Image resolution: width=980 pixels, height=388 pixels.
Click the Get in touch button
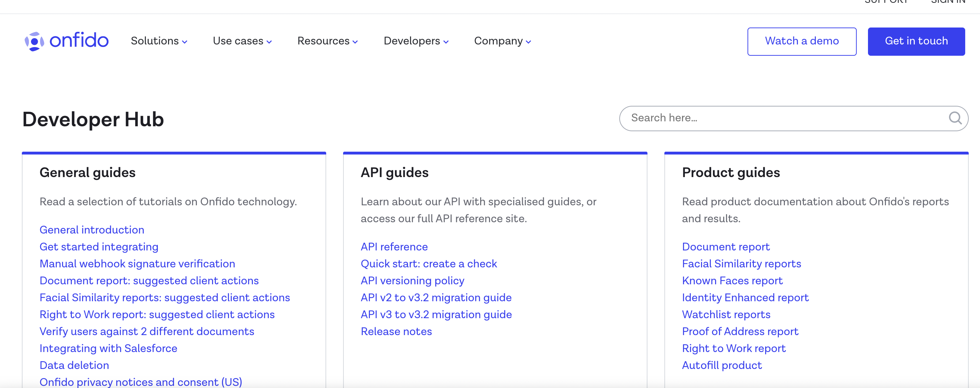[917, 41]
